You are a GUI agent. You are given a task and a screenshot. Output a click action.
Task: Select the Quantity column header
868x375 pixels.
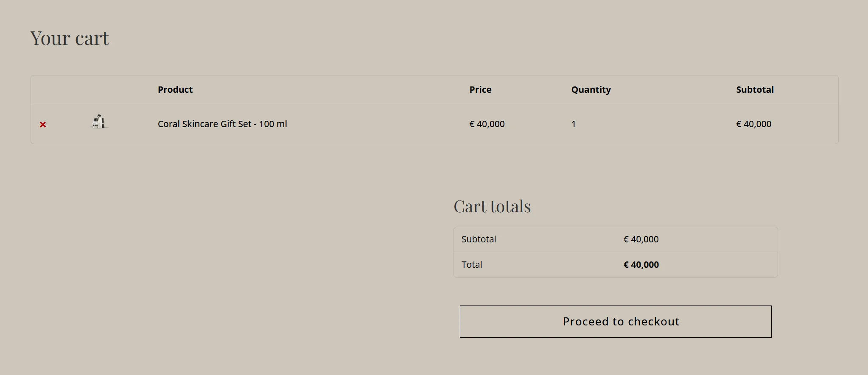pyautogui.click(x=591, y=90)
